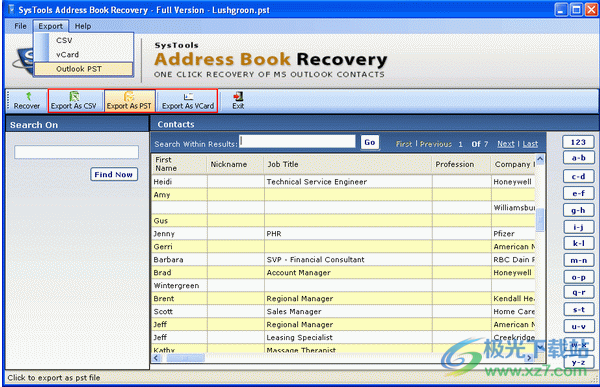Click horizontal scrollbar right arrow
600x387 pixels.
[529, 358]
